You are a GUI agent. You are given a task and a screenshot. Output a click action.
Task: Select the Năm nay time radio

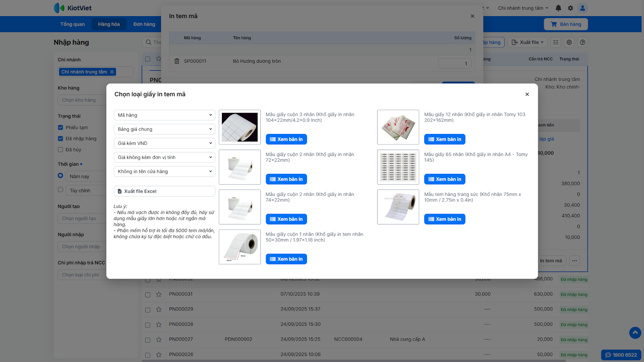point(60,176)
